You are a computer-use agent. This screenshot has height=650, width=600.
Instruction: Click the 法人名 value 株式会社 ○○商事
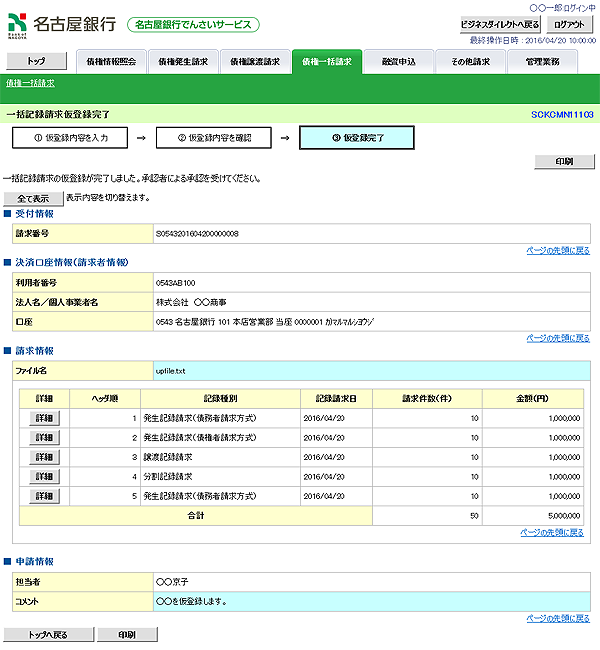[191, 303]
